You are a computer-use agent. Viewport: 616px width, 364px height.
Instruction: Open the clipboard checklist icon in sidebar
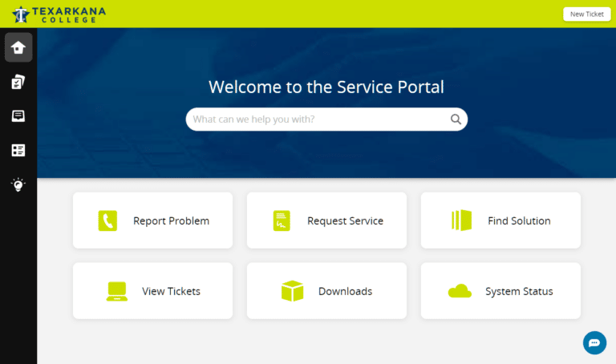point(18,82)
